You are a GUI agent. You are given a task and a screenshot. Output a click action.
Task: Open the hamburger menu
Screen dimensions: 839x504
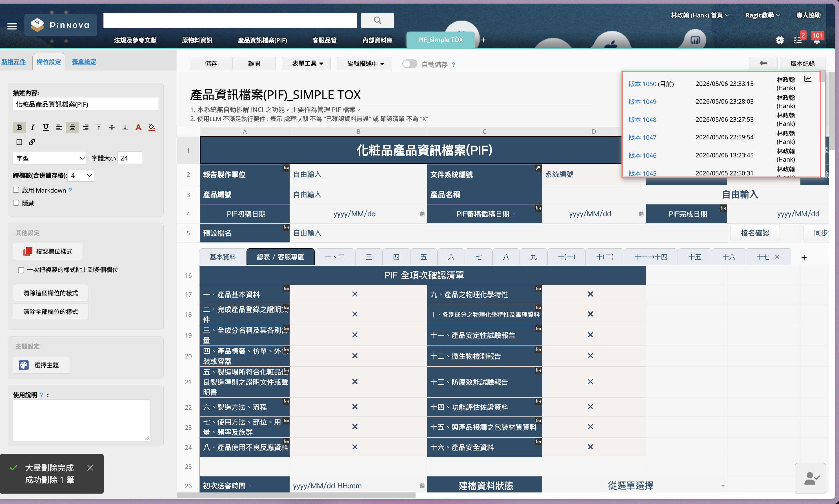click(x=12, y=26)
